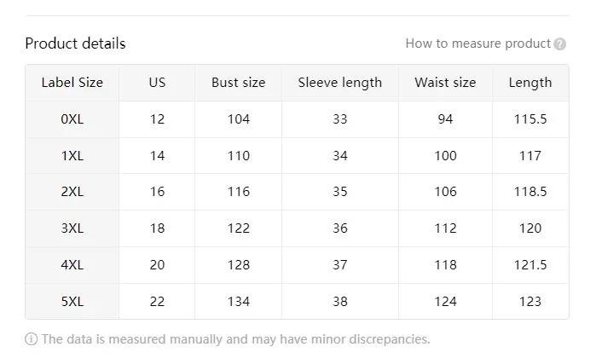Select the Label Size column header

(72, 83)
